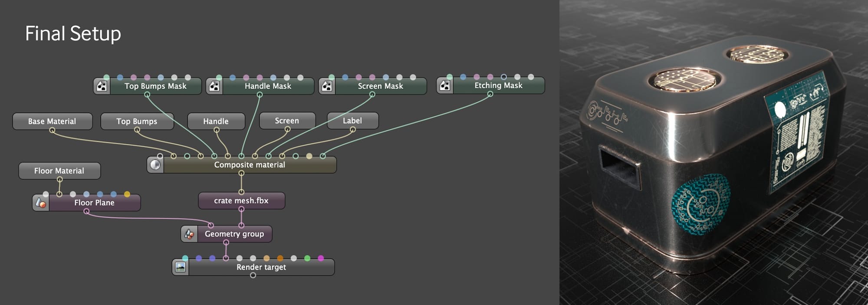Screen dimensions: 868x305
Task: Click the Etching Mask texture icon
Action: [x=445, y=85]
